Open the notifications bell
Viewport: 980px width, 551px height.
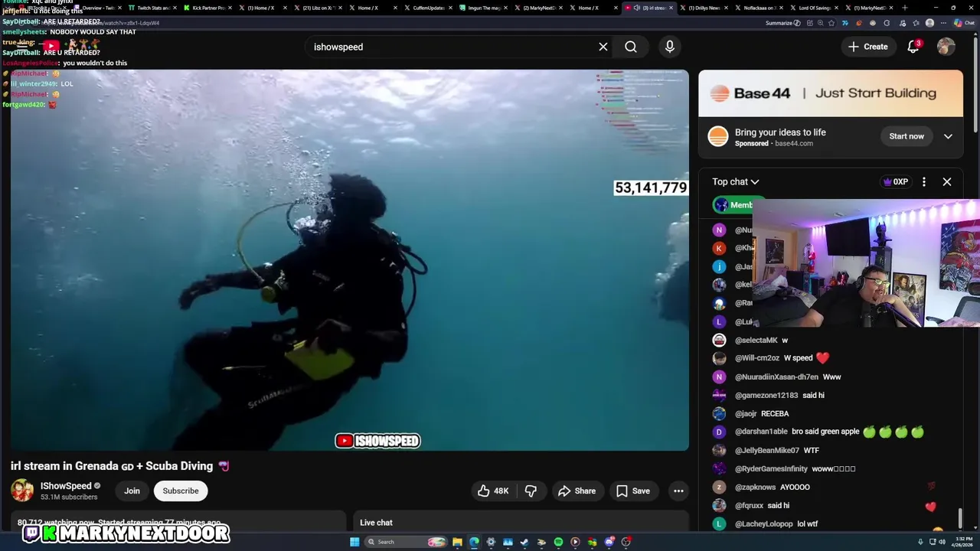913,47
